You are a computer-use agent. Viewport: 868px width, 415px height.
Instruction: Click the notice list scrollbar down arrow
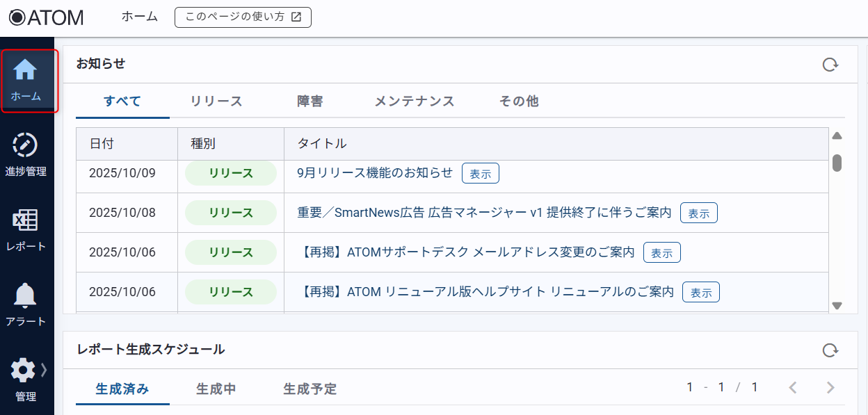pos(837,306)
